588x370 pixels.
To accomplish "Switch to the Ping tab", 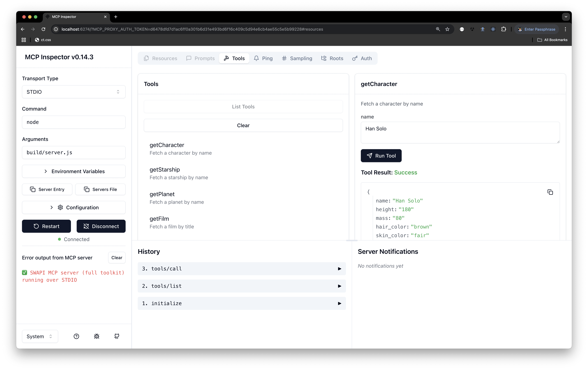I will point(263,58).
